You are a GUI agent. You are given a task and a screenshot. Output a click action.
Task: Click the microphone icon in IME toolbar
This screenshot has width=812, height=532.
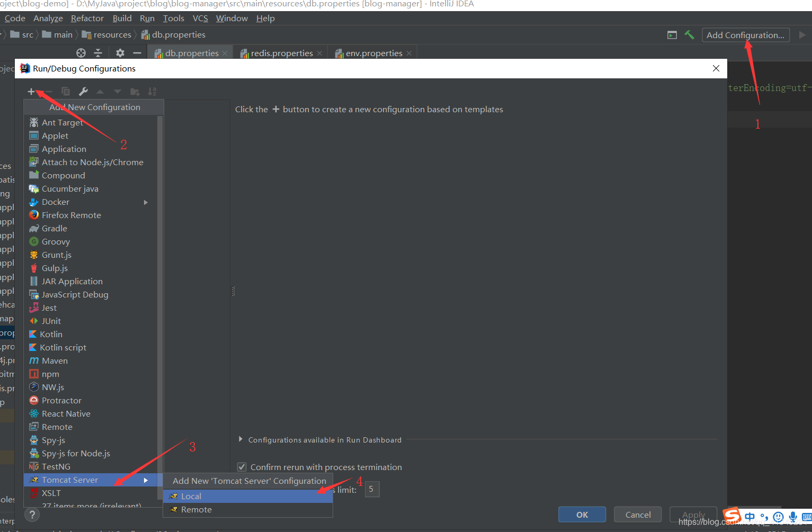[792, 517]
